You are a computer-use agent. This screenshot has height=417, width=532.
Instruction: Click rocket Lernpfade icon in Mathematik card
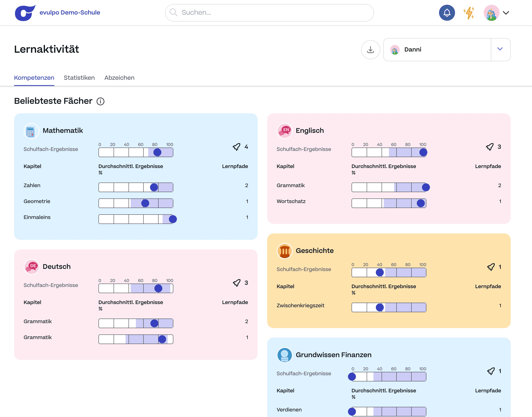236,147
